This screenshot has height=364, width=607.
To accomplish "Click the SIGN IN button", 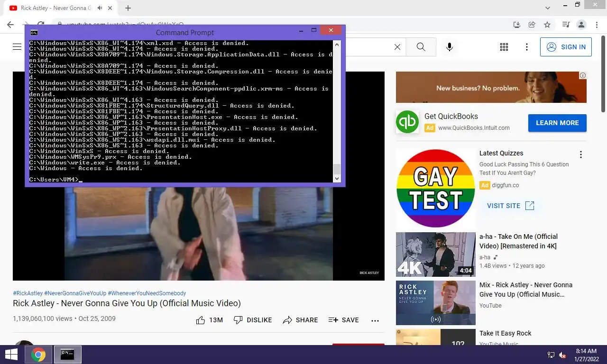I will 566,47.
